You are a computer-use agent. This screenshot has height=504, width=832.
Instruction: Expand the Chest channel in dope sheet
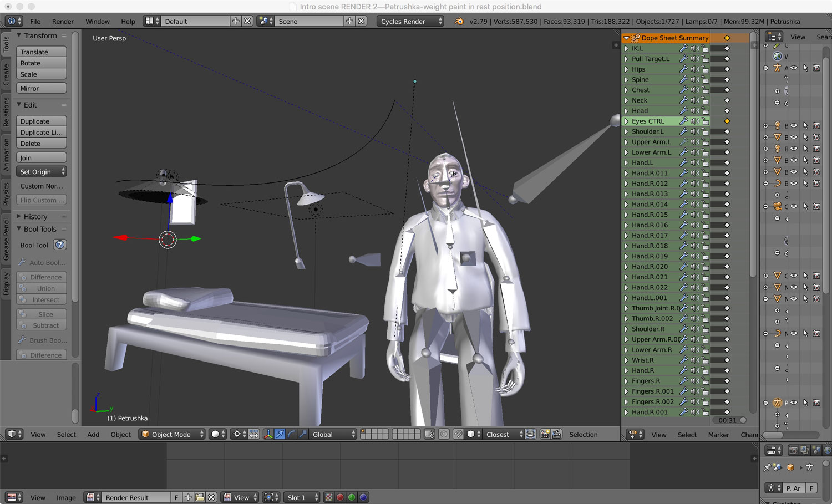pos(626,90)
